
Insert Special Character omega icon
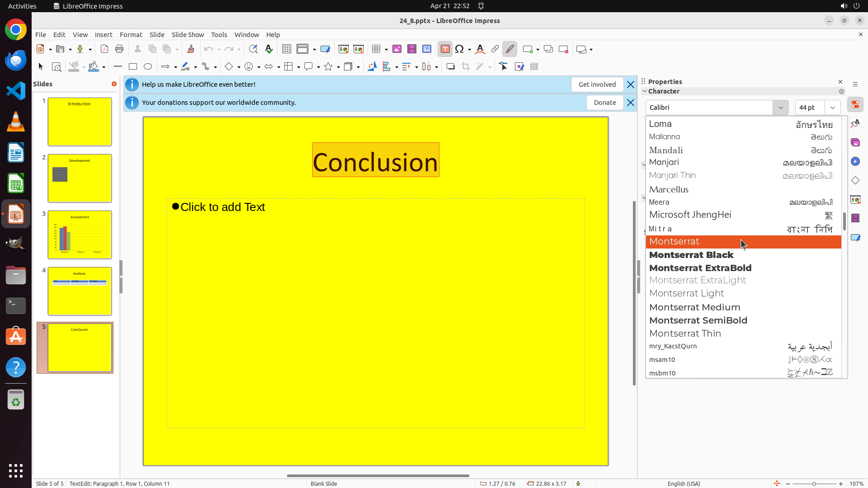pos(460,49)
